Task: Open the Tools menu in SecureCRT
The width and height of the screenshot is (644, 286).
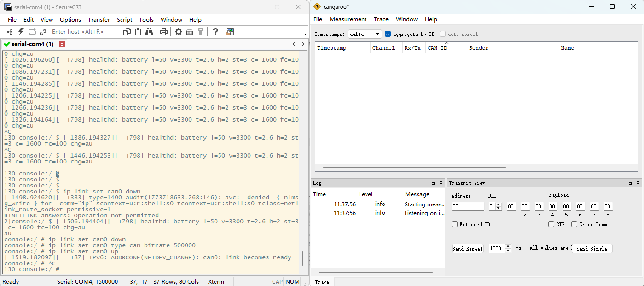Action: point(146,19)
